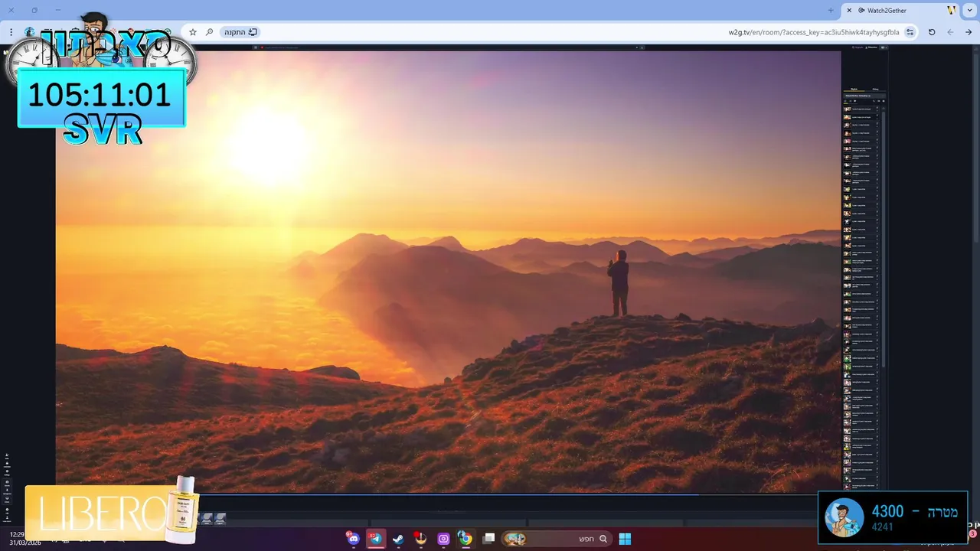Click the video progress bar
The height and width of the screenshot is (551, 980).
[x=448, y=494]
